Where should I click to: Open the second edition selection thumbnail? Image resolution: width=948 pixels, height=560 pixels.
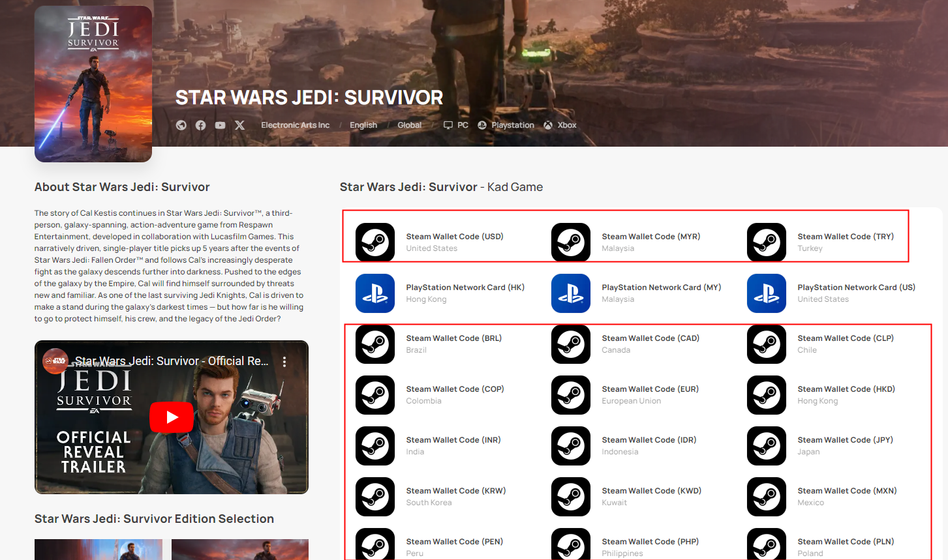240,550
